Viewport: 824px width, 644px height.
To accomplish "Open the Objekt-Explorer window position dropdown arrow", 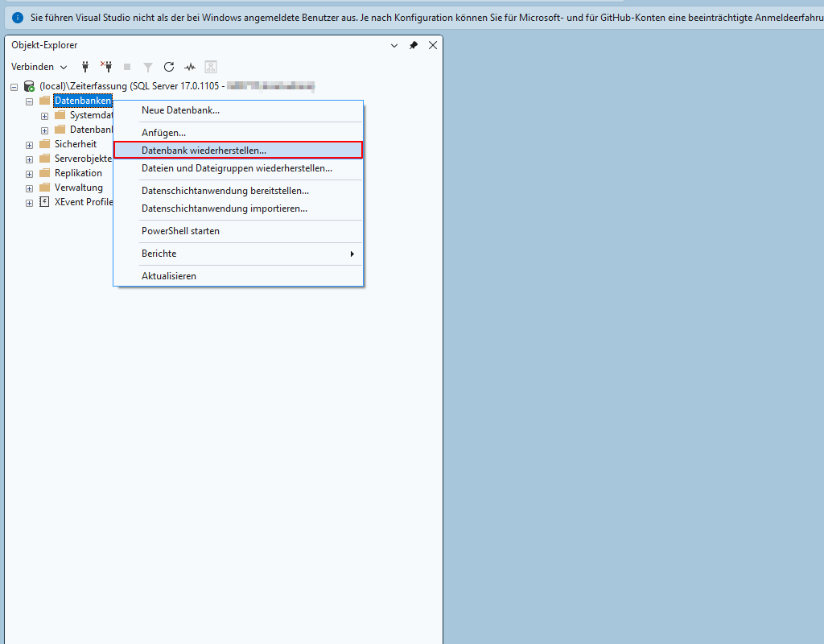I will 394,45.
